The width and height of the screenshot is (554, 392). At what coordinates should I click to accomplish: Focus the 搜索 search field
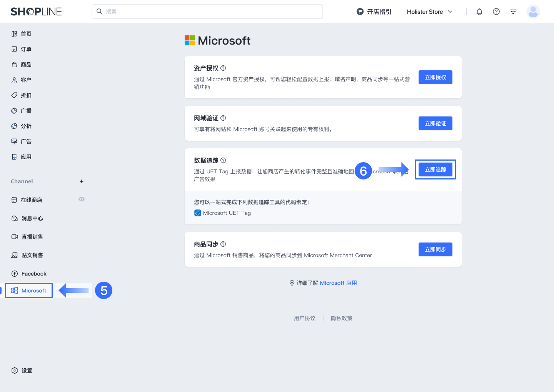click(207, 12)
